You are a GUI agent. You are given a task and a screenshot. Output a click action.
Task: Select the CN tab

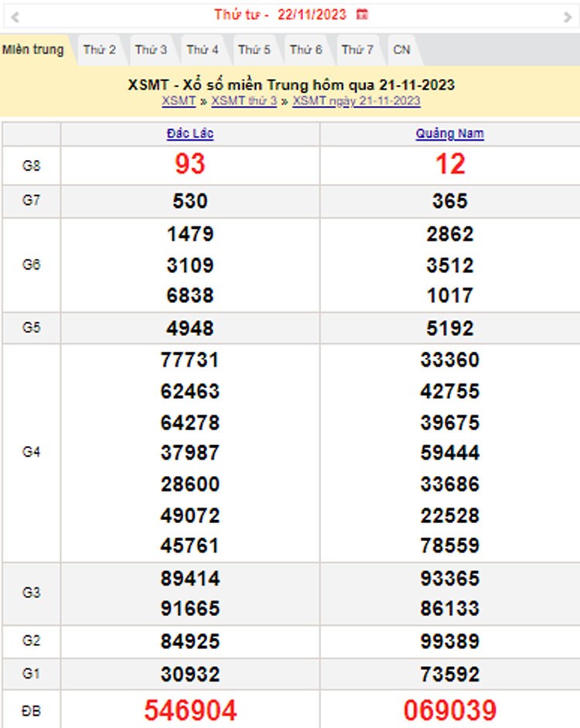coord(401,50)
